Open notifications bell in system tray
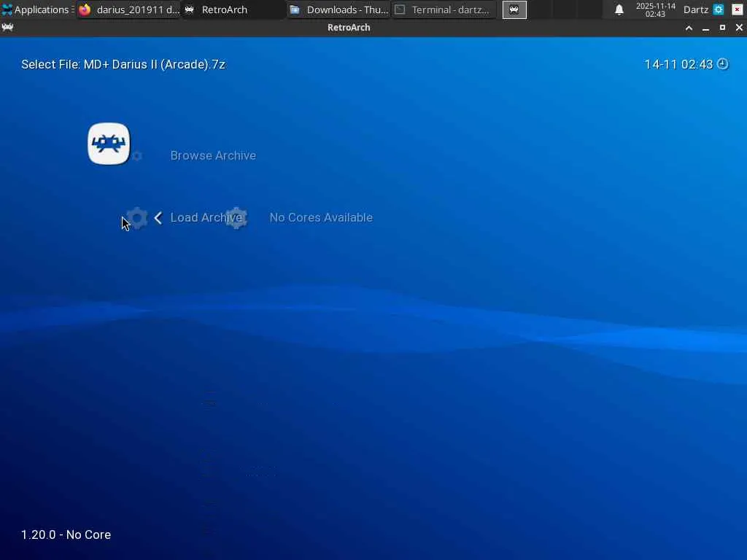Screen dimensions: 747x560 click(x=619, y=9)
